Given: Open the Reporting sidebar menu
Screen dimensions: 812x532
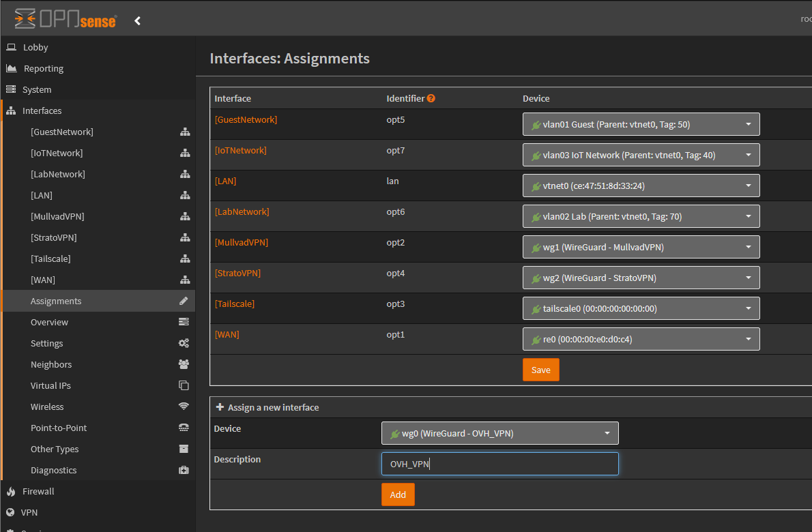Looking at the screenshot, I should (x=43, y=68).
